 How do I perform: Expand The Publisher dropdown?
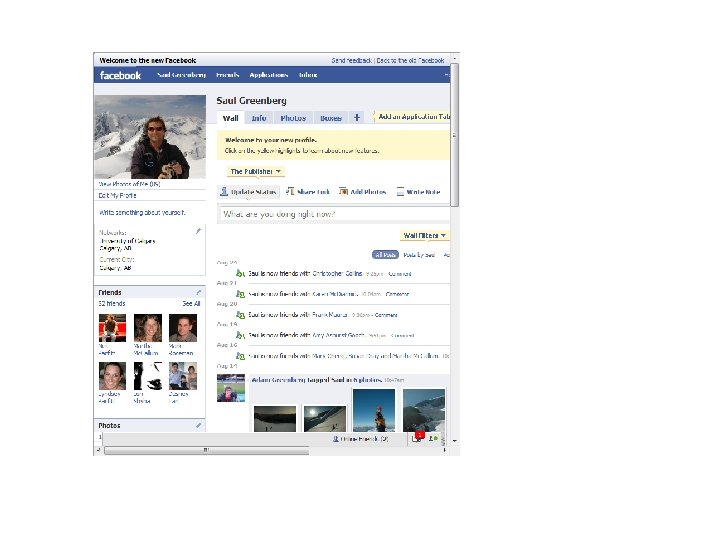pyautogui.click(x=256, y=171)
